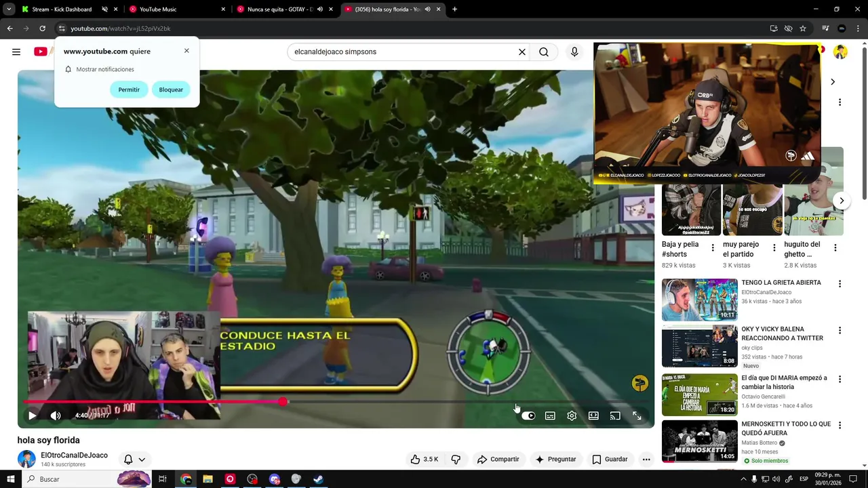
Task: Open options for OKY Y VICKY BALENA video
Action: click(840, 331)
